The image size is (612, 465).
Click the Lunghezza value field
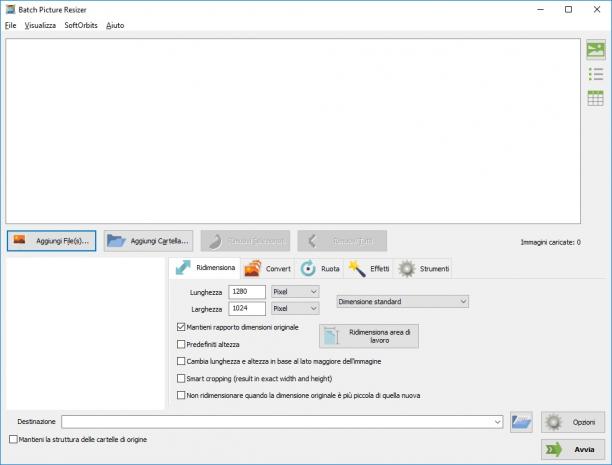tap(247, 292)
